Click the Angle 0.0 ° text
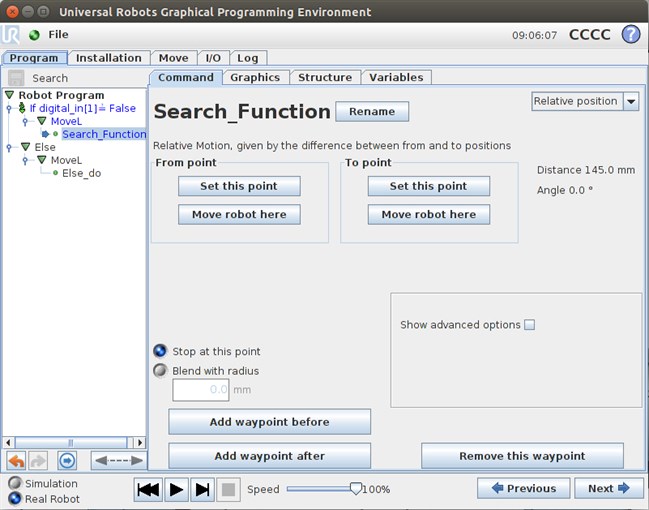Screen dimensions: 649x510 [x=565, y=190]
